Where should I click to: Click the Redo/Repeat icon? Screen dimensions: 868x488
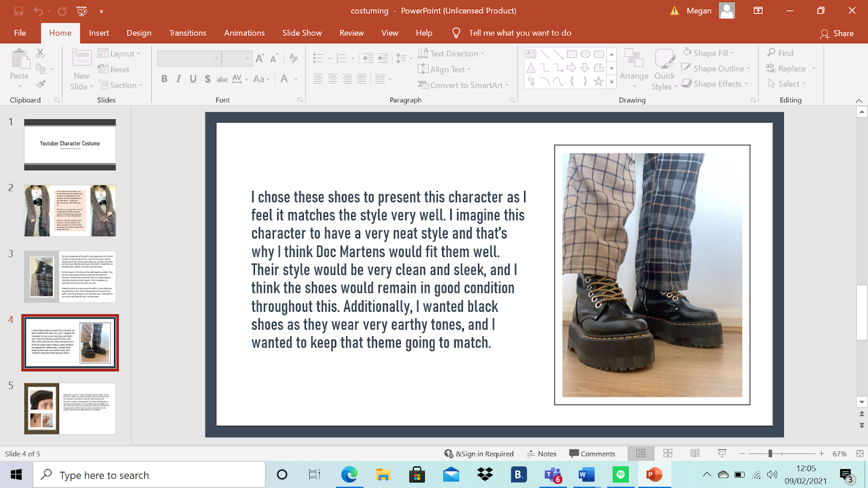pos(62,11)
